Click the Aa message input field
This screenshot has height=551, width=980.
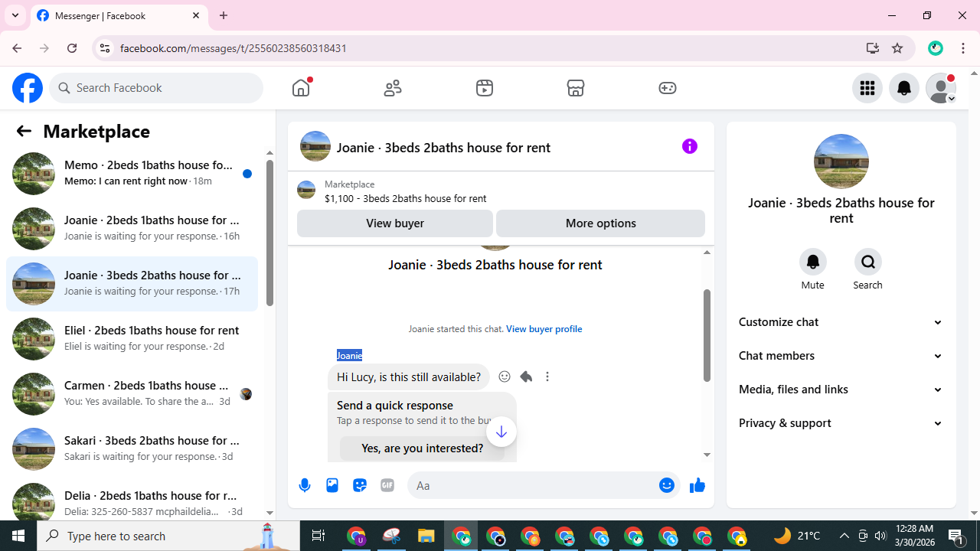pos(533,485)
